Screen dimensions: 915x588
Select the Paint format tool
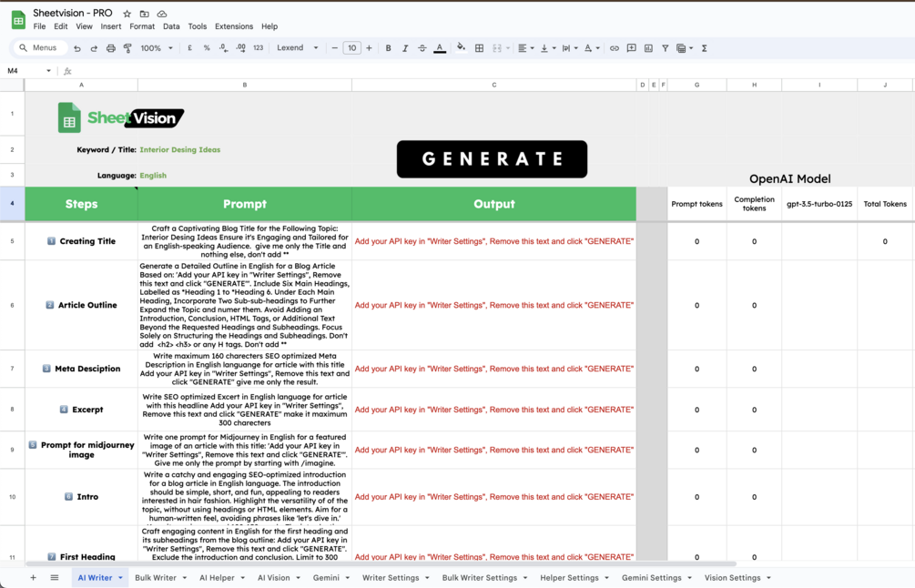coord(127,48)
